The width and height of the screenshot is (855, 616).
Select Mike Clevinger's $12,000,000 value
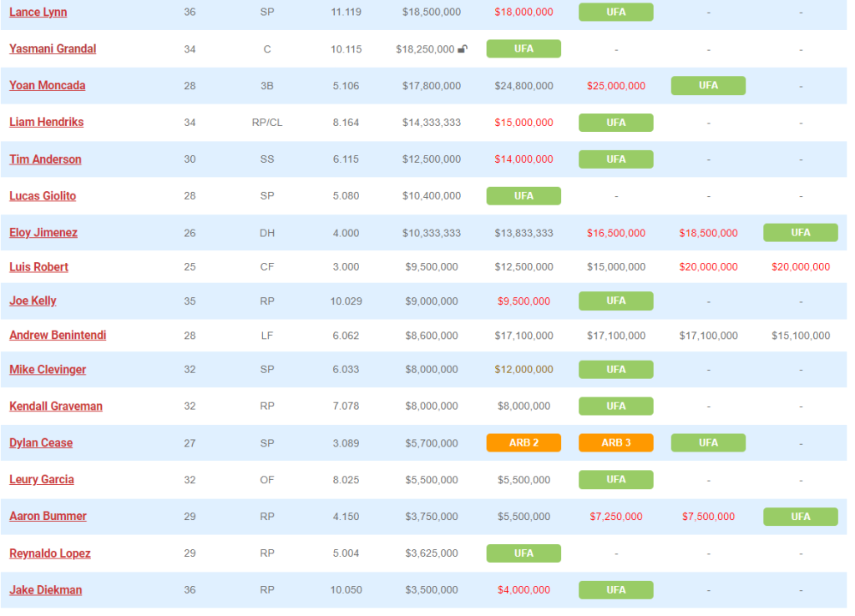click(524, 370)
